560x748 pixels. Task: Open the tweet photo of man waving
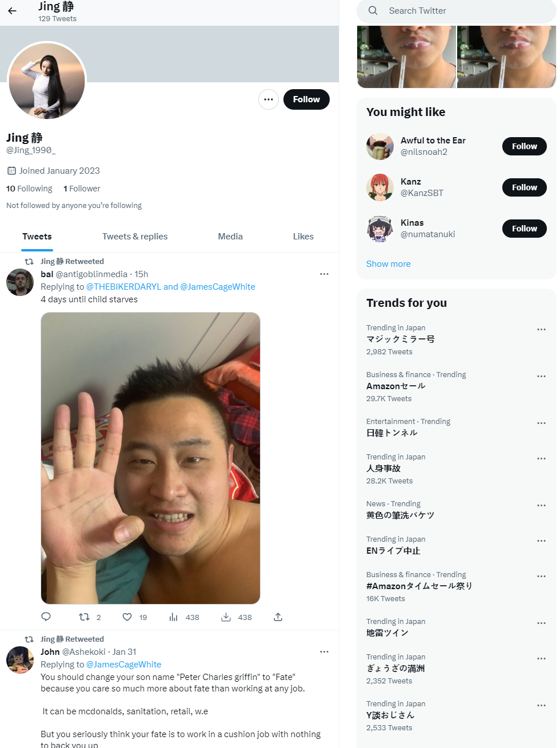[x=151, y=458]
